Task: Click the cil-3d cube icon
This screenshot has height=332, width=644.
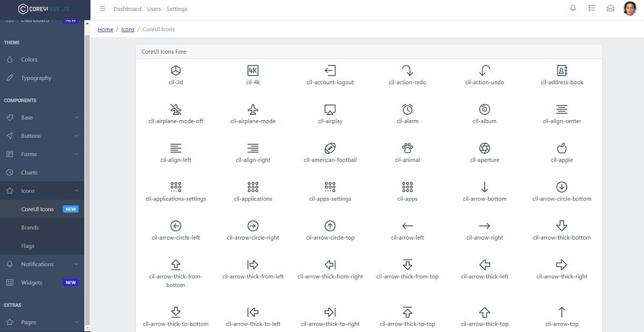Action: [x=175, y=70]
